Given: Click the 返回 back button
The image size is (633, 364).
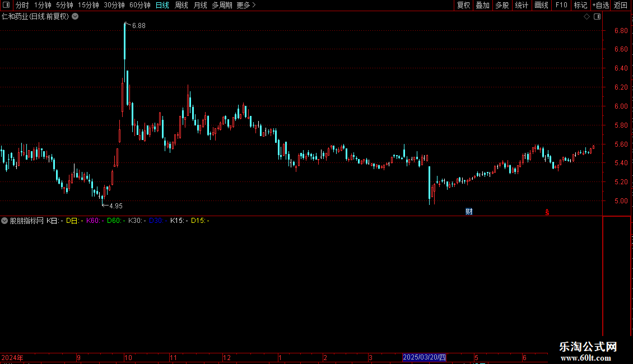Looking at the screenshot, I should tap(621, 5).
